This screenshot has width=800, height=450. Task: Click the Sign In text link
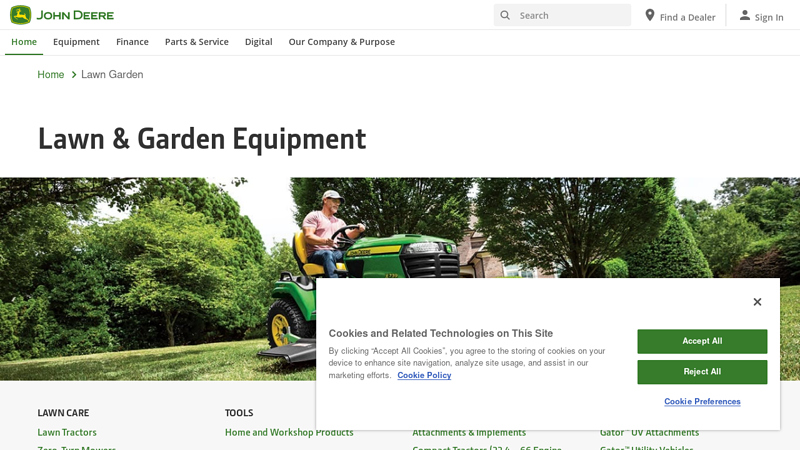pyautogui.click(x=769, y=17)
